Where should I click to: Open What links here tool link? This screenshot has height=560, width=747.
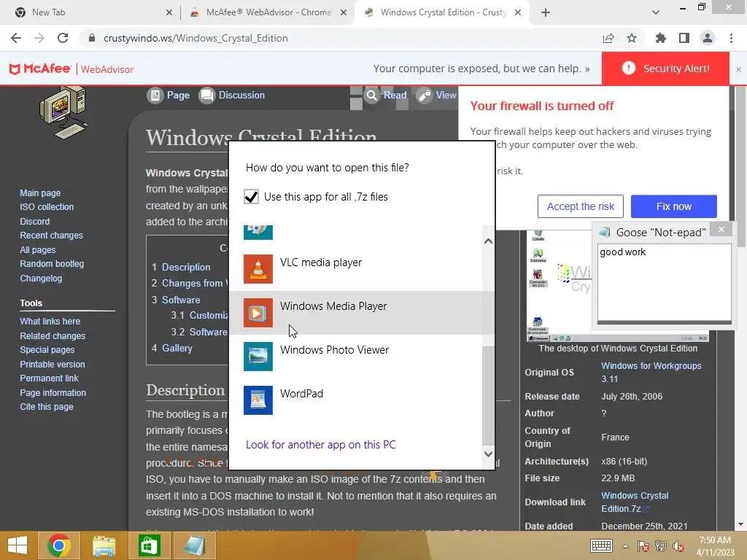point(50,322)
